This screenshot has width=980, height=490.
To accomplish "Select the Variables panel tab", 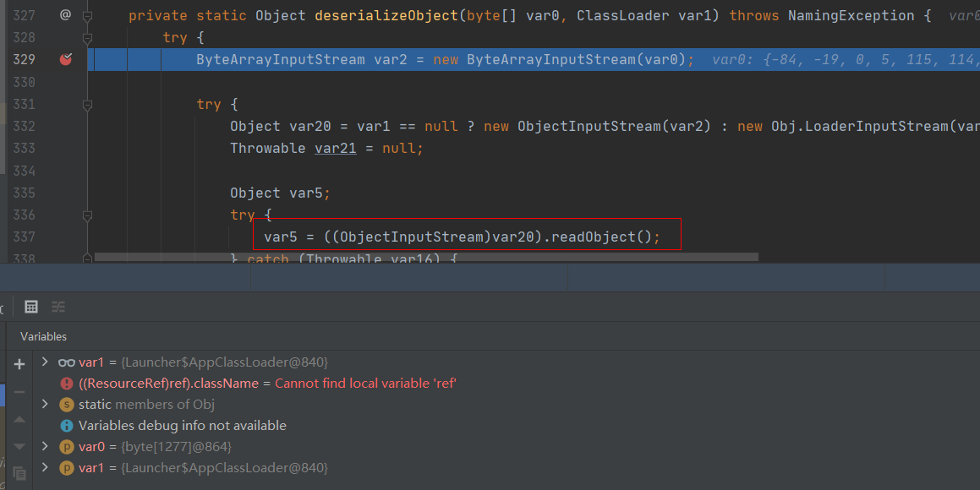I will coord(44,336).
